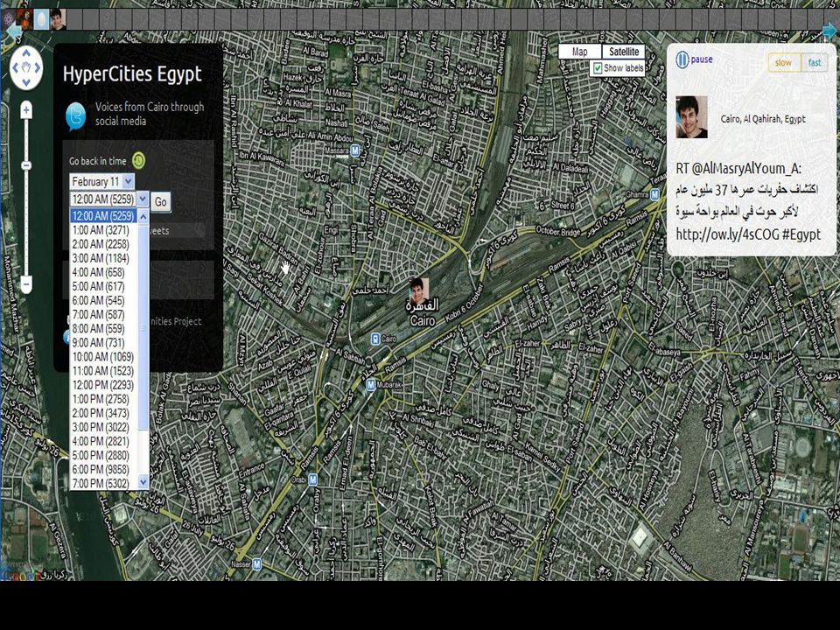Select 12:00 AM (5259) highlighted list option

103,216
